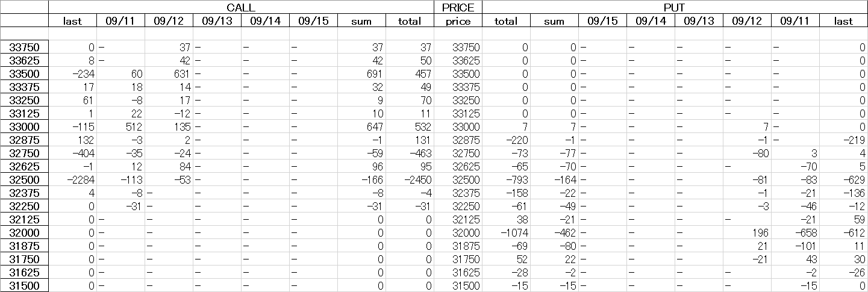Click row label 31500 in first column
This screenshot has width=868, height=292.
tap(24, 285)
